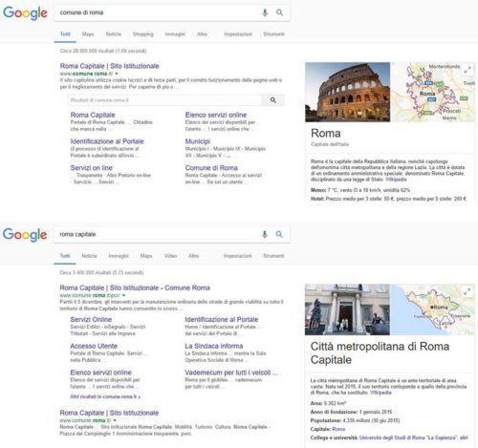Click the Wikipedia link in the Città metropolitana panel

pos(380,393)
